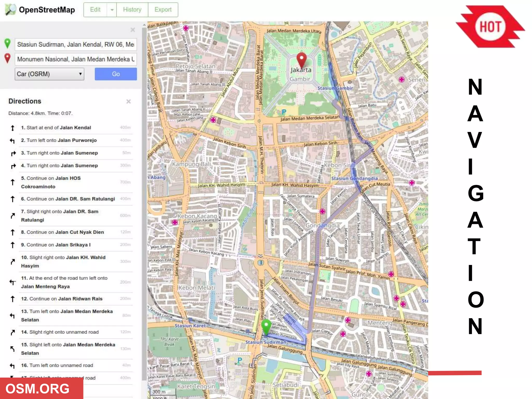Open the Edit dropdown arrow
The width and height of the screenshot is (532, 399).
tap(112, 10)
